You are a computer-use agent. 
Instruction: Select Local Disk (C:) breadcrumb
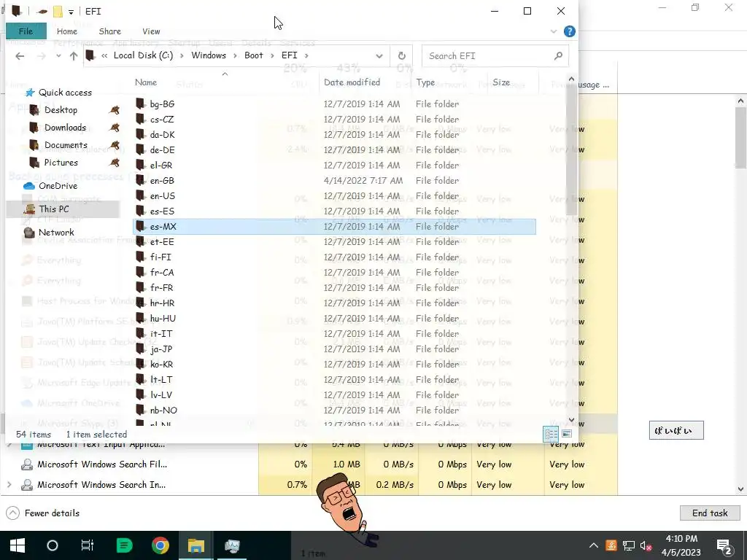[143, 55]
